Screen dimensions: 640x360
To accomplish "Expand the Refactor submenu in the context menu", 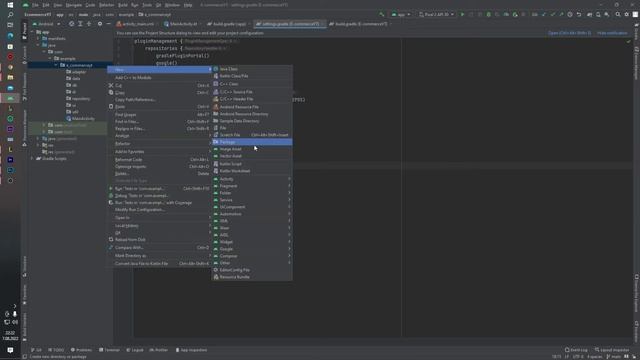I will pyautogui.click(x=159, y=144).
